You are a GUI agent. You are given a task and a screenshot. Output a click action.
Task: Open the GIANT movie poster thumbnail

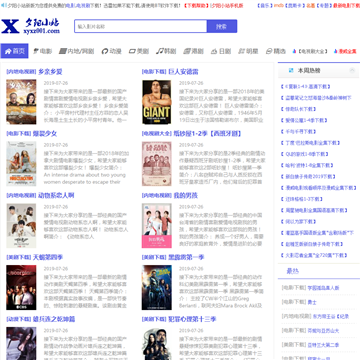click(157, 102)
